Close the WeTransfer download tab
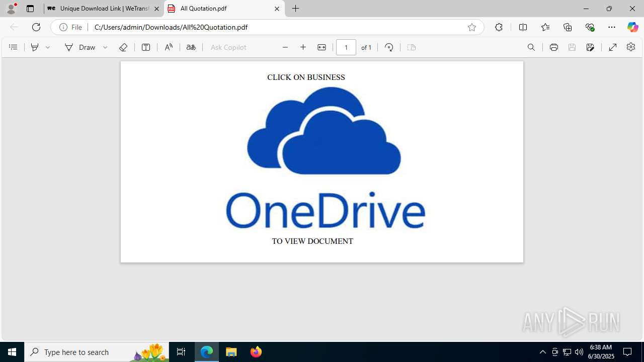 156,9
